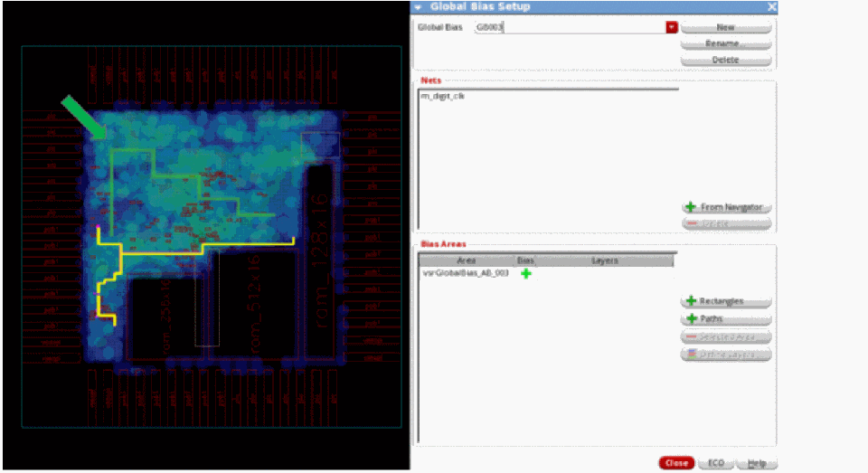
Task: Click the Layers column header
Action: tap(605, 260)
